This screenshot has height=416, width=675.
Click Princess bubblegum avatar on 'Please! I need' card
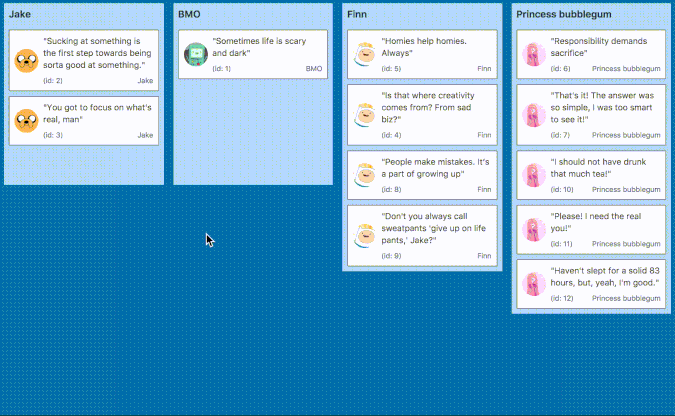[x=534, y=230]
